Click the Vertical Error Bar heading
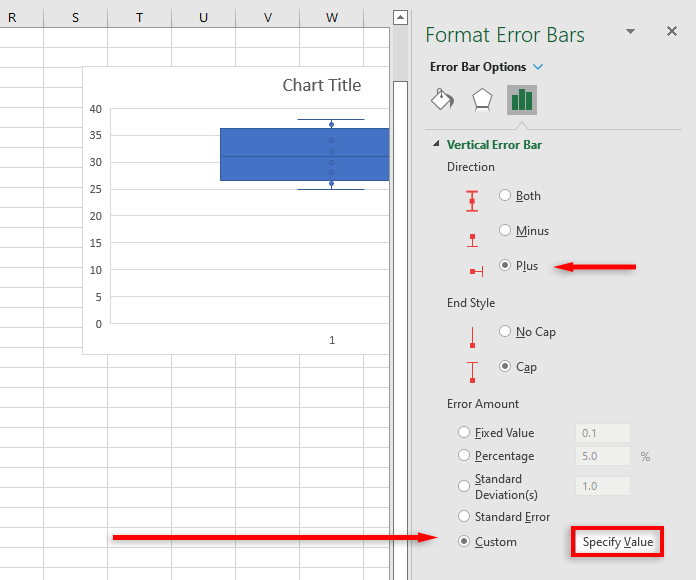Screen dimensions: 696x580 coord(494,145)
